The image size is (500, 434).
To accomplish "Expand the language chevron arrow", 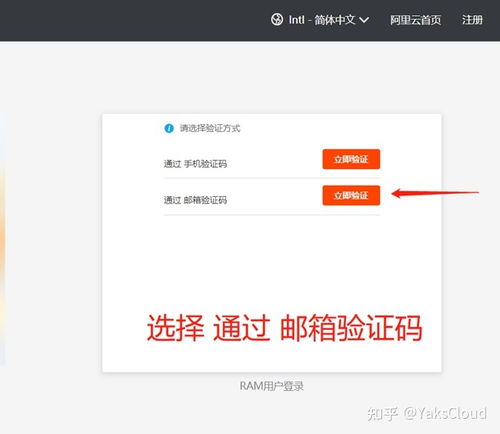I will [364, 20].
